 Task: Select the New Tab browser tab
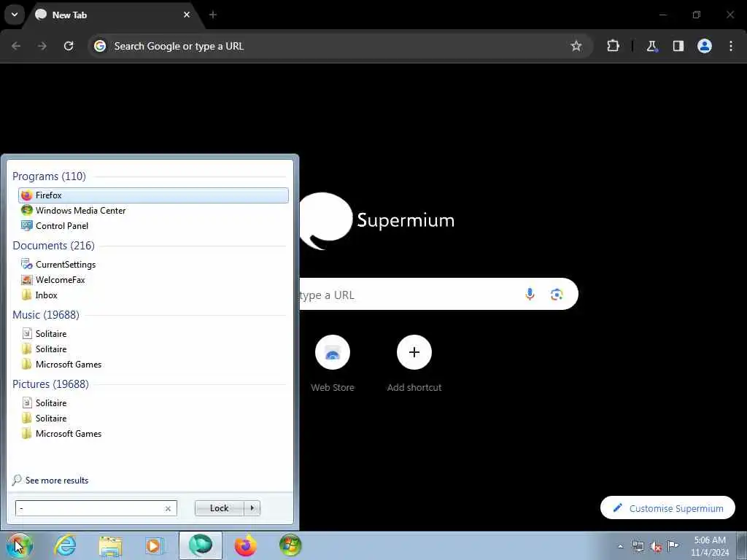(112, 15)
